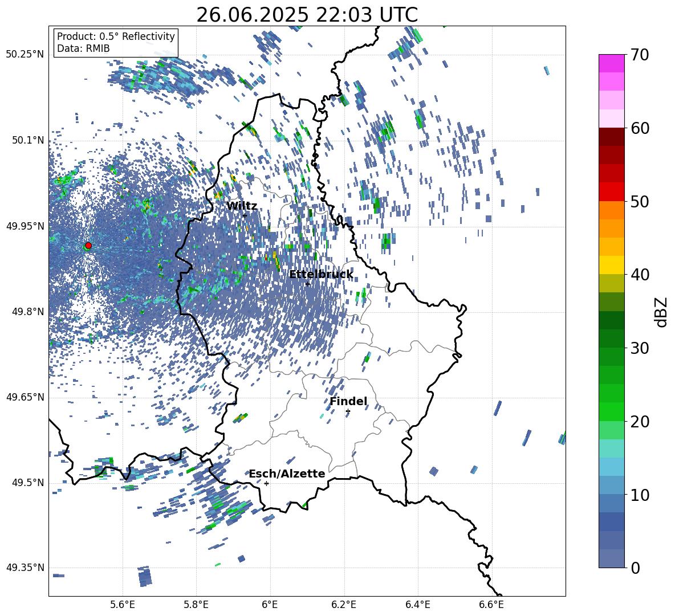Click the bright green colorbar segment at 20

(x=611, y=411)
